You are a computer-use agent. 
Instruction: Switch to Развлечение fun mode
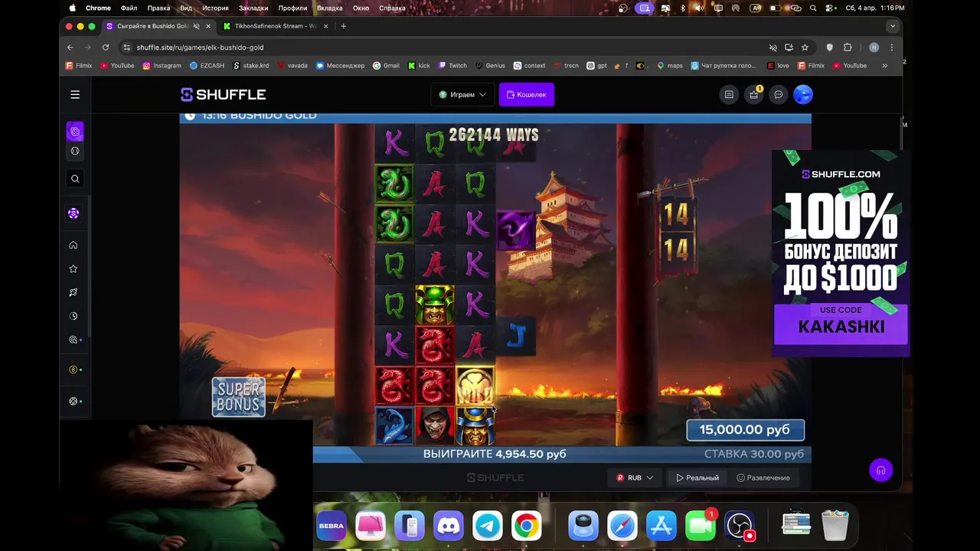[763, 478]
